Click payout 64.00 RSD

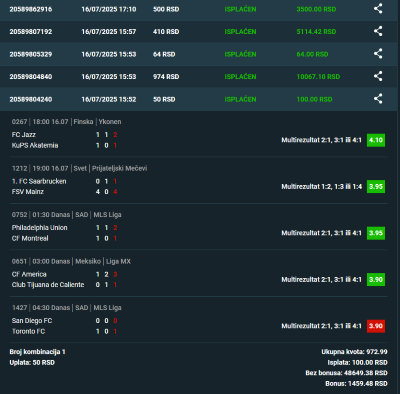coord(312,54)
